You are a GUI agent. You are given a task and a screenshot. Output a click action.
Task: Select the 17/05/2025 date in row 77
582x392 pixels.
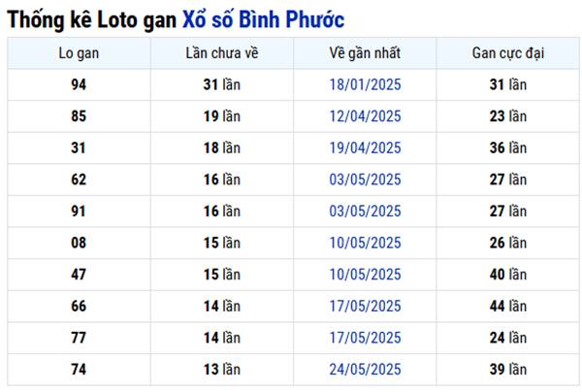[x=365, y=338]
